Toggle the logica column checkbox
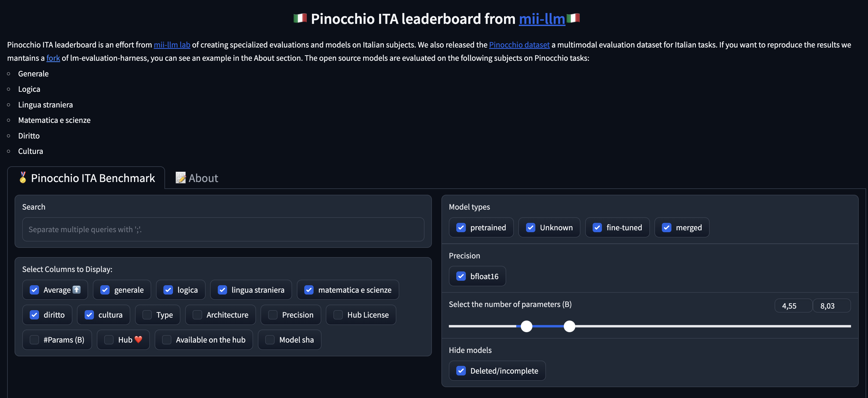The width and height of the screenshot is (868, 398). [168, 290]
